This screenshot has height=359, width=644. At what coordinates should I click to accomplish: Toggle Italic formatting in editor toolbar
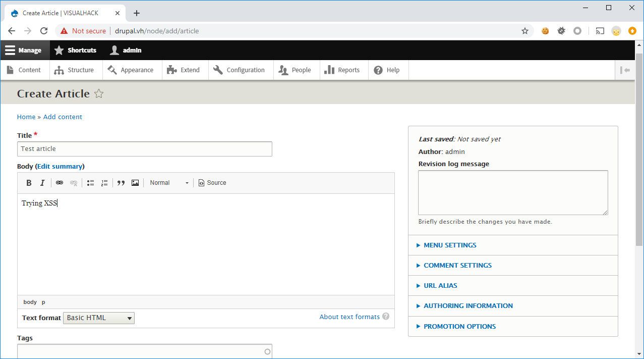click(42, 183)
